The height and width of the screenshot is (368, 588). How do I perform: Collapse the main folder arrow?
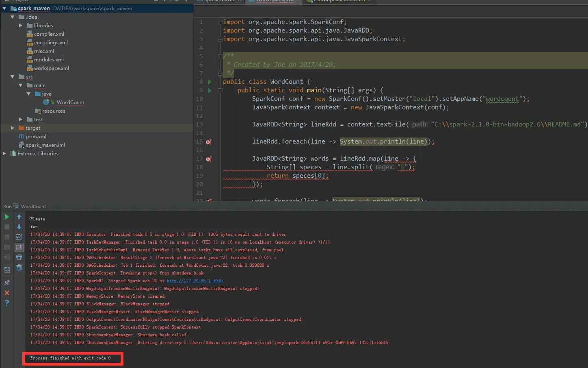[x=21, y=85]
